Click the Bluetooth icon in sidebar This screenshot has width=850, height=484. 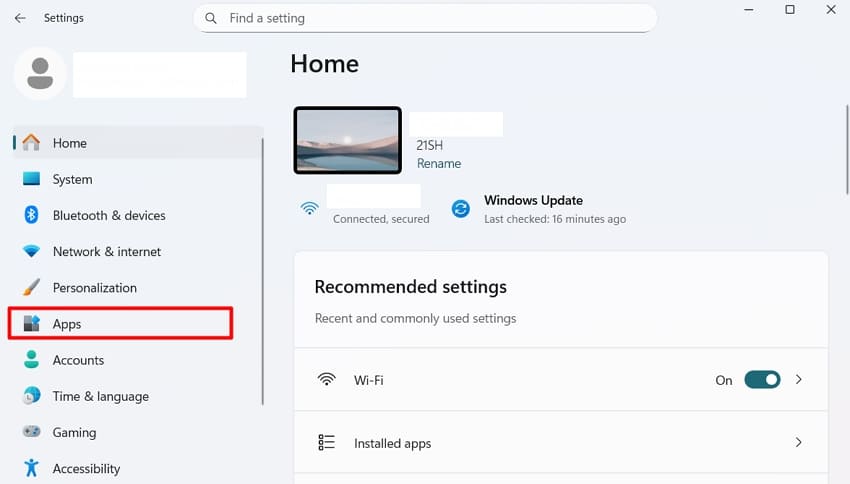31,215
